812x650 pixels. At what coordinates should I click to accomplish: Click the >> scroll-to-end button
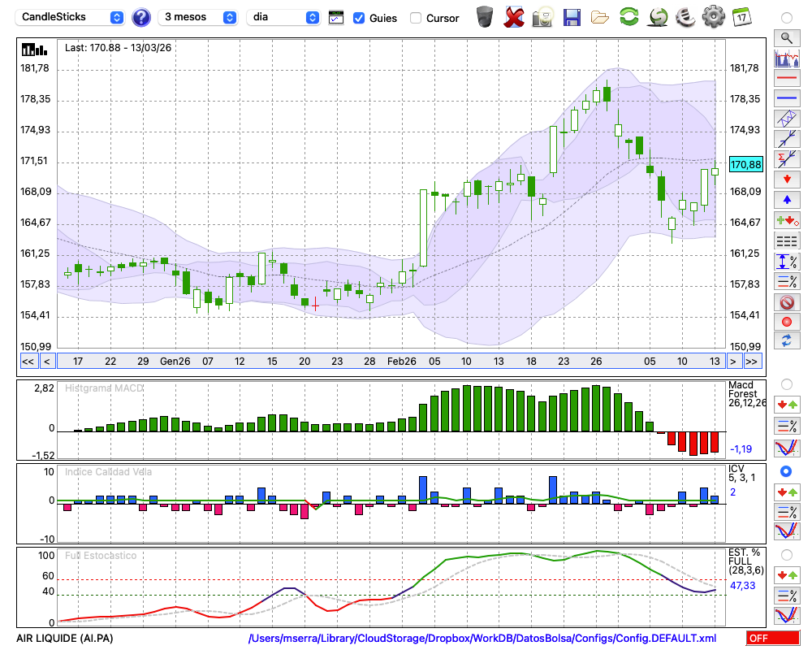pos(753,362)
